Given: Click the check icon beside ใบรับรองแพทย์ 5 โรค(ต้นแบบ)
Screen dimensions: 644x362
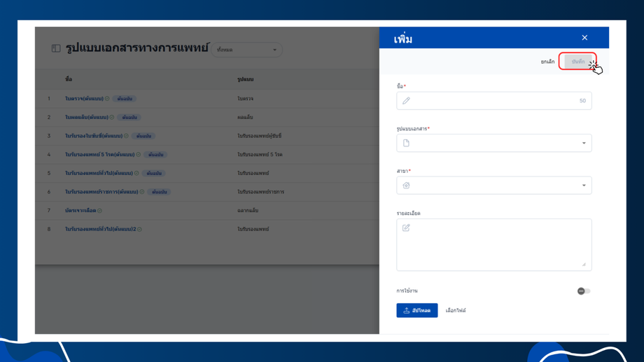Looking at the screenshot, I should coord(139,155).
